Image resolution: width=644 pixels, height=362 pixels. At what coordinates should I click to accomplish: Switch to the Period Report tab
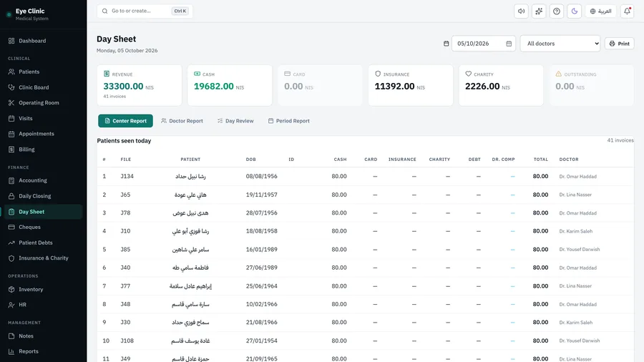[x=289, y=121]
